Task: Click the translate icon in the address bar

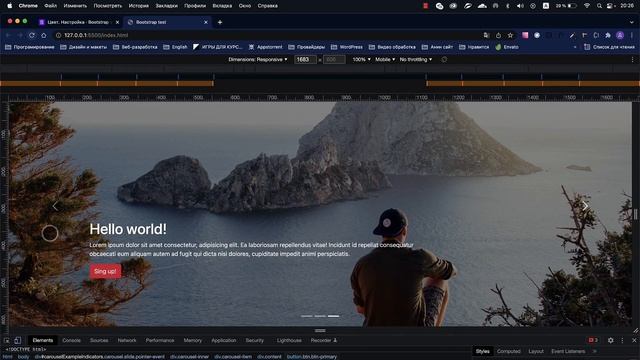Action: [486, 36]
